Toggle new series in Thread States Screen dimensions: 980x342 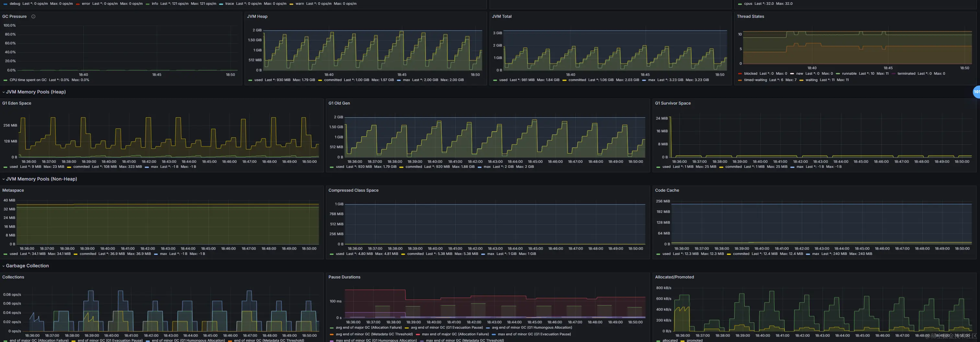tap(800, 74)
